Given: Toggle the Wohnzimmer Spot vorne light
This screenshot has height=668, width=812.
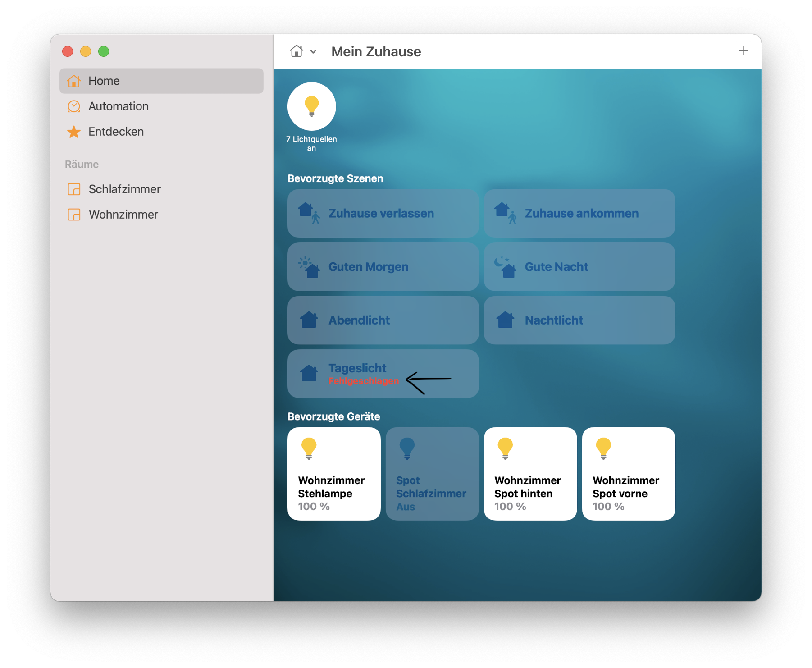Looking at the screenshot, I should tap(629, 474).
